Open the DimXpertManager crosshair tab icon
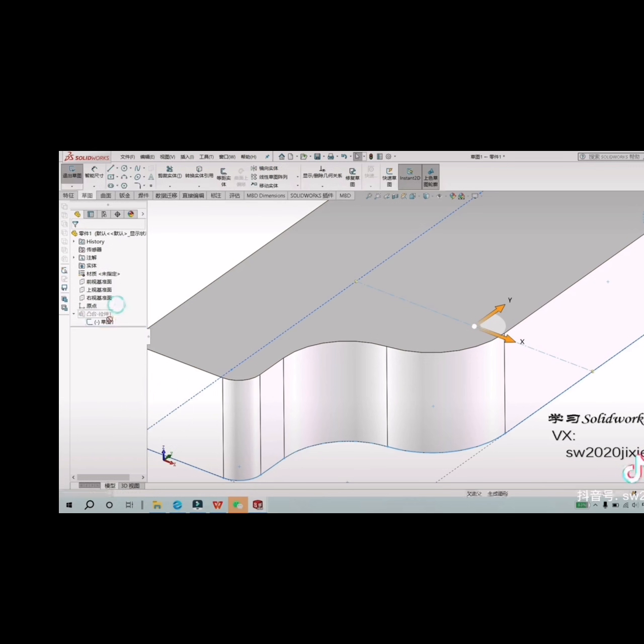Viewport: 644px width, 644px height. (118, 214)
